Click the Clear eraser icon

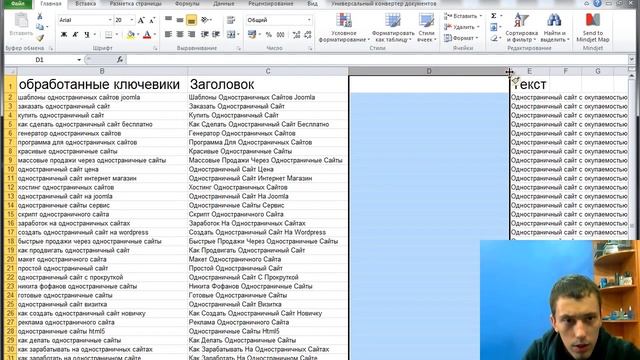point(494,38)
